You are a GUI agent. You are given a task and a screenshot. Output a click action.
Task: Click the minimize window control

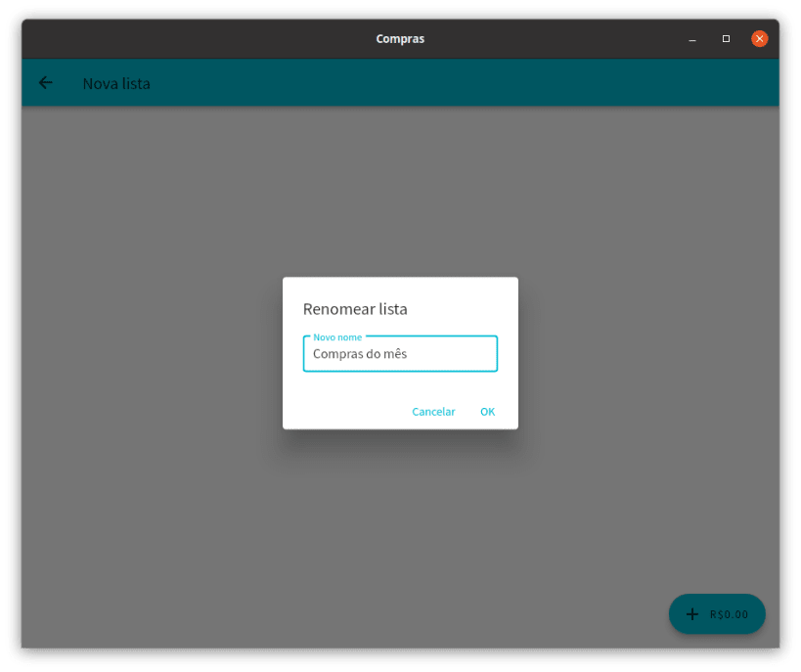[691, 39]
